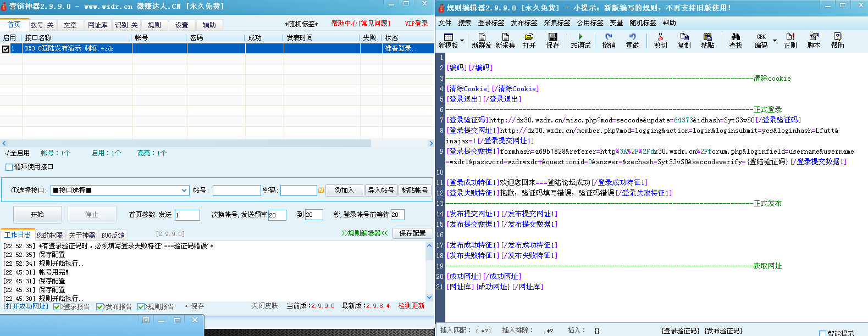Expand the arrow next to 新模板

pos(462,41)
